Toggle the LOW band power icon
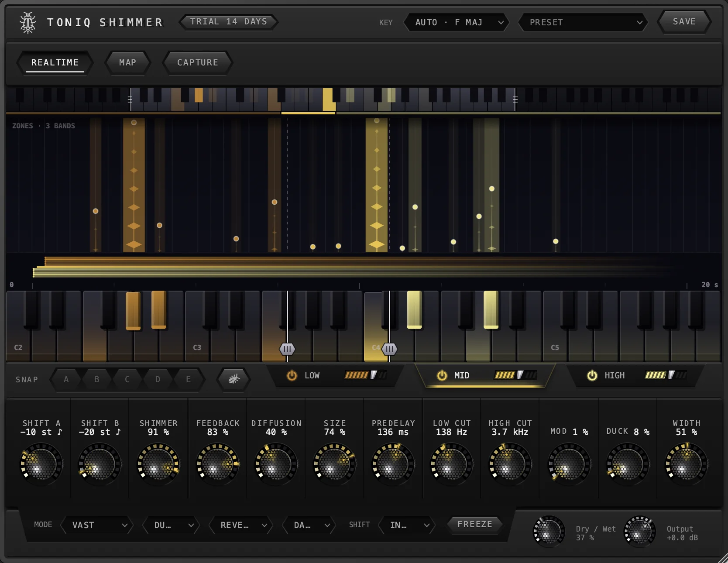 coord(292,375)
